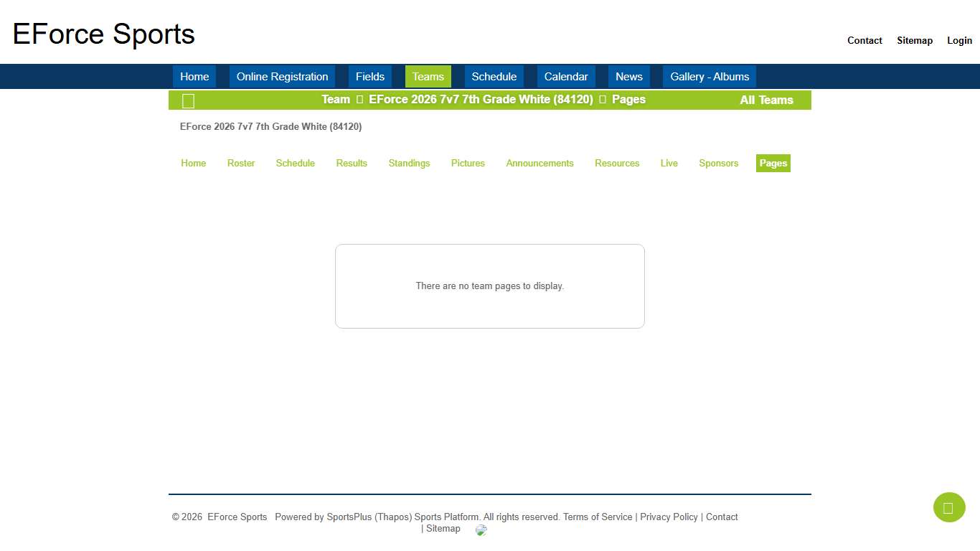The height and width of the screenshot is (551, 980).
Task: Click the square icon in the green team bar
Action: (188, 101)
